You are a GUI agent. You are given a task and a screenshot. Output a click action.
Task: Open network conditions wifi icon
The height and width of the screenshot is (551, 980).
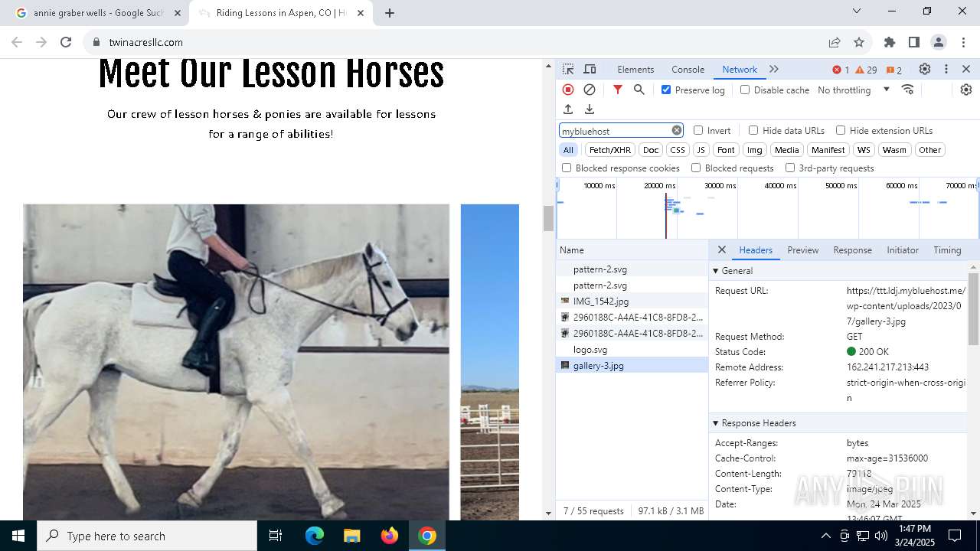click(908, 90)
